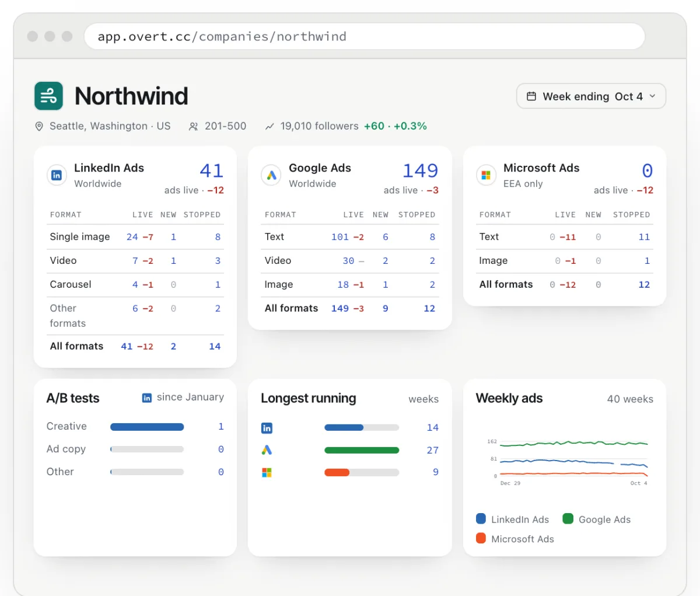
Task: Click the LinkedIn icon in LinkedIn Ads card
Action: [x=57, y=175]
